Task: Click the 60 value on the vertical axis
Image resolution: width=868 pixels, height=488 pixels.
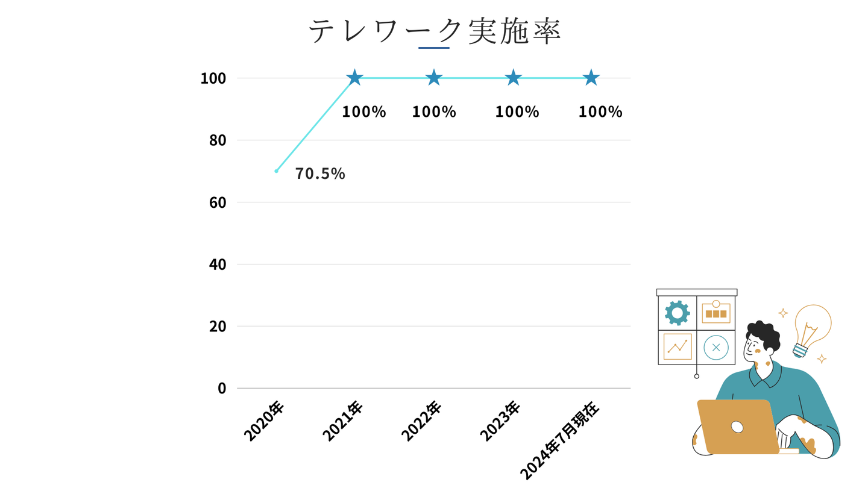Action: [x=218, y=202]
